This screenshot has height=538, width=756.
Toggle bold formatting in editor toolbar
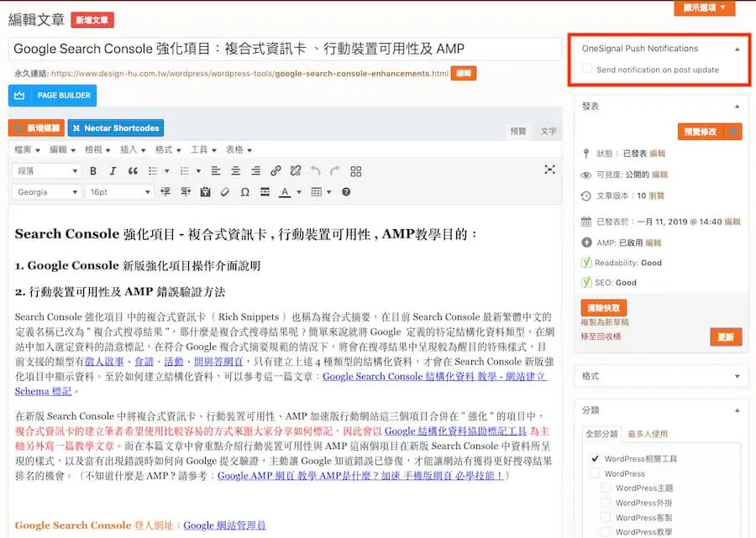pos(93,171)
